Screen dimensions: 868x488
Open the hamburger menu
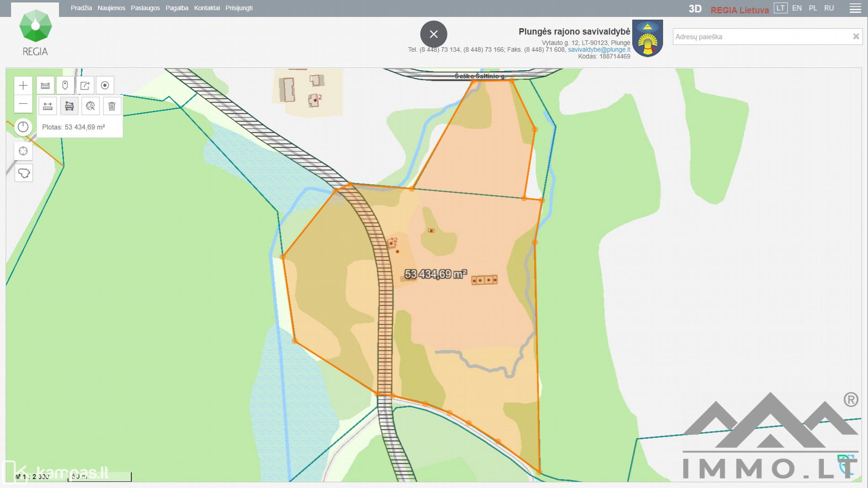pos(855,8)
